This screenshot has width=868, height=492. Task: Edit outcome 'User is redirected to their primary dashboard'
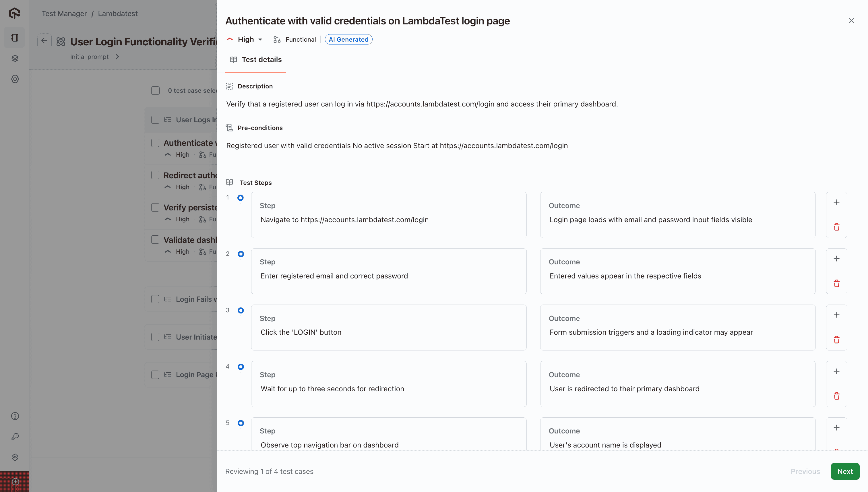[x=677, y=384]
